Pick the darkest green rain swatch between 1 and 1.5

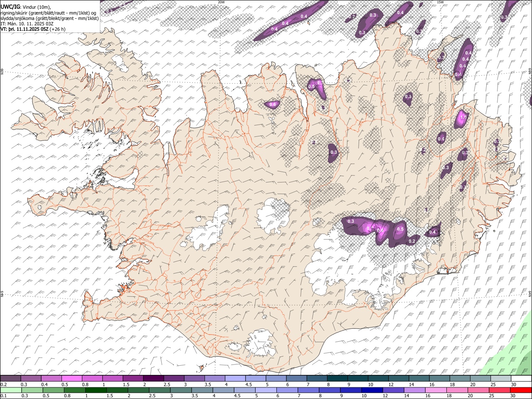click(96, 390)
